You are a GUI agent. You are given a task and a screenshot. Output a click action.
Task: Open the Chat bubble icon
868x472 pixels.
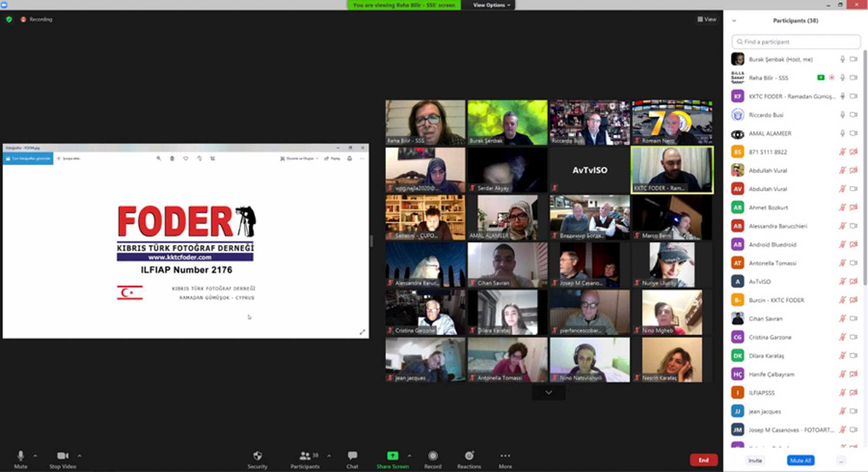click(352, 456)
